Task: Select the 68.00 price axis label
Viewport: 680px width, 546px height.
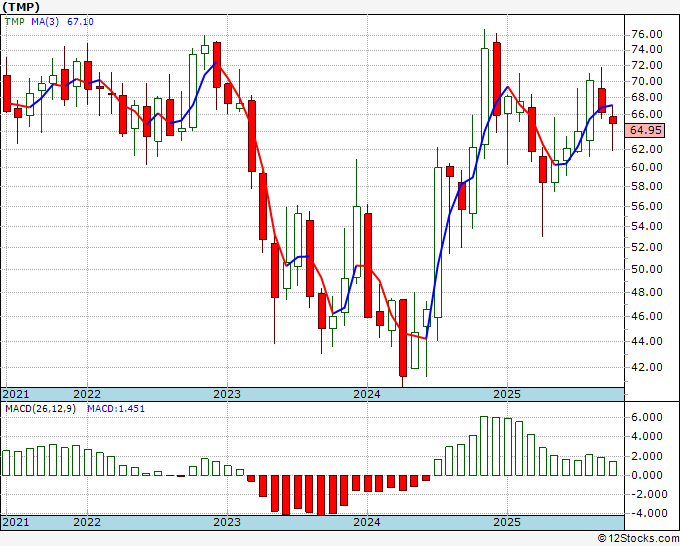Action: (x=647, y=97)
